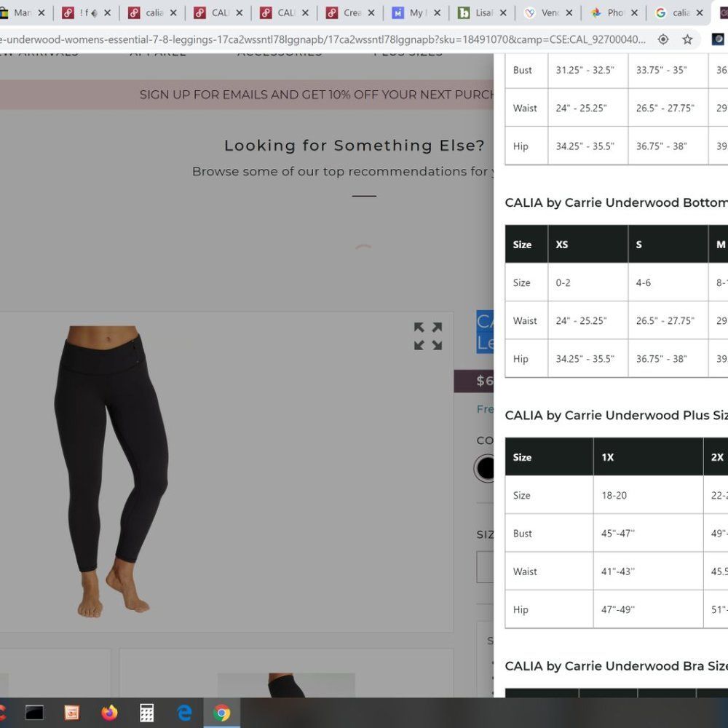Click the main leggings product image

(111, 471)
